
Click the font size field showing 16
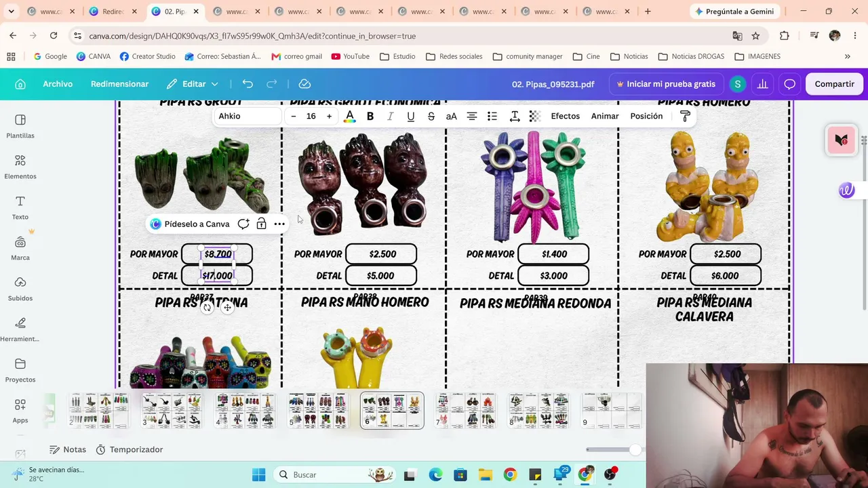[x=311, y=117]
